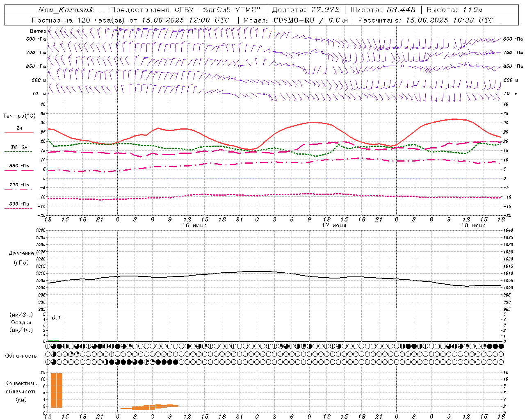Image resolution: width=525 pixels, height=420 pixels.
Task: Click the green precipitation bar under 0.1
Action: [x=53, y=340]
